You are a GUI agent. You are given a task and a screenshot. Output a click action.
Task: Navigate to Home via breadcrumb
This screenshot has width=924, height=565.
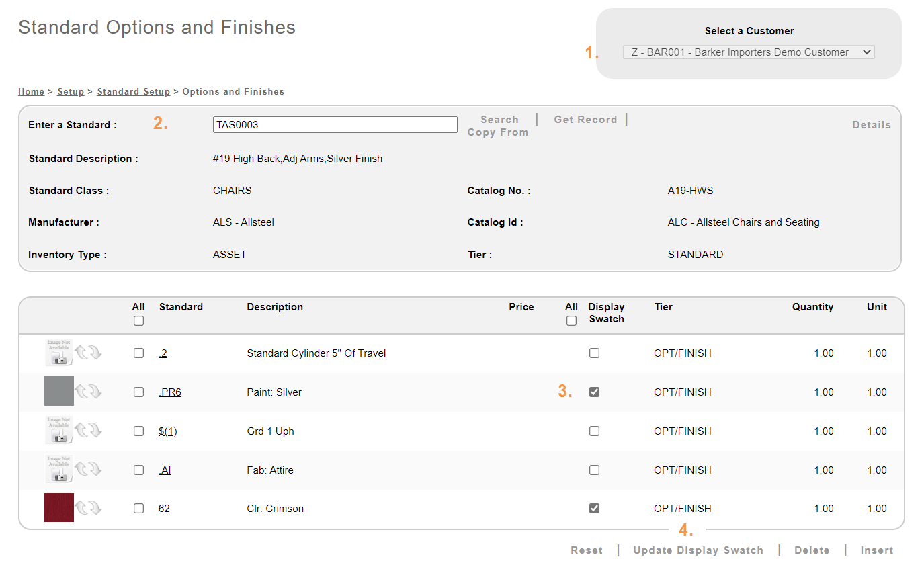[31, 91]
